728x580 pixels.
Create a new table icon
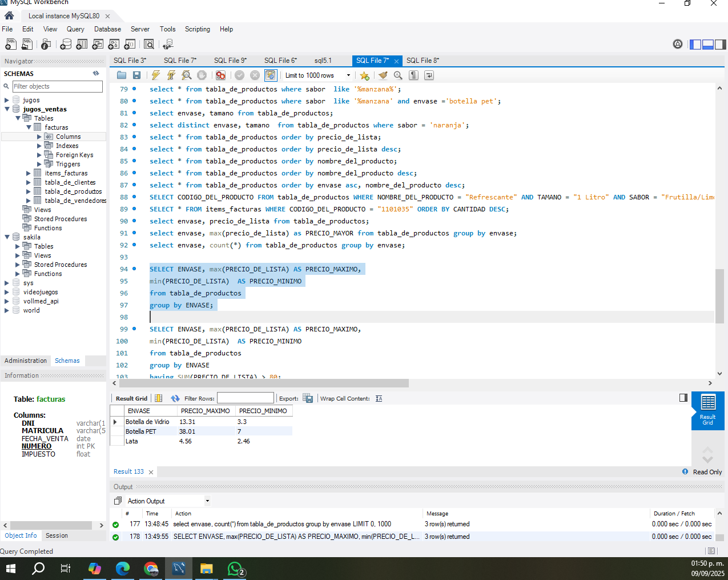[x=82, y=44]
